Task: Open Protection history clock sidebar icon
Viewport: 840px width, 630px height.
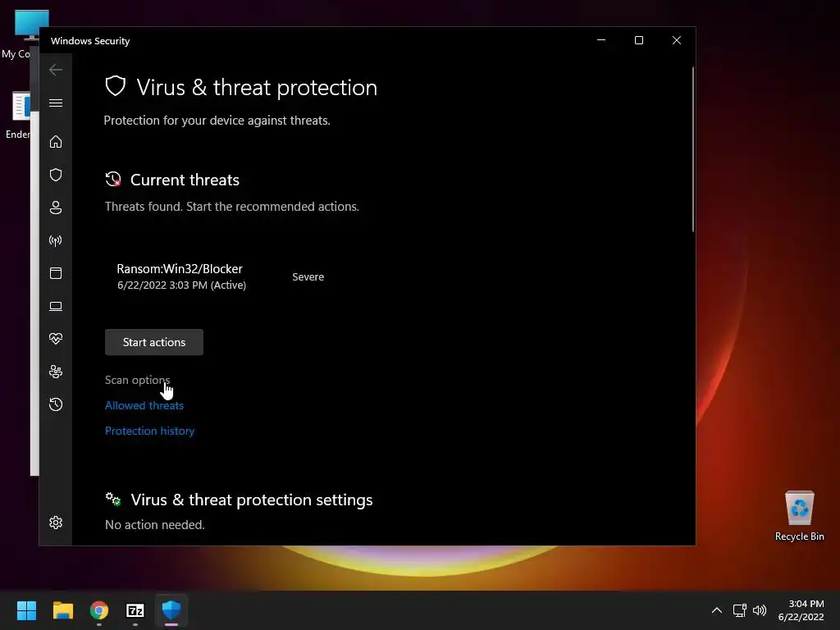Action: click(56, 404)
